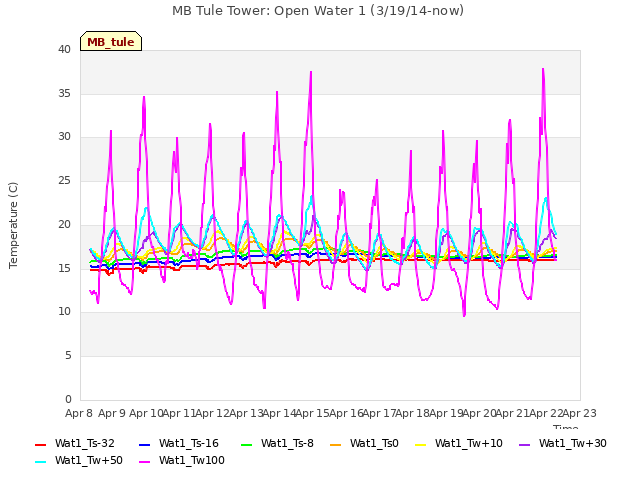
Task: Click the Apr 12 x-axis tick label
Action: point(213,413)
